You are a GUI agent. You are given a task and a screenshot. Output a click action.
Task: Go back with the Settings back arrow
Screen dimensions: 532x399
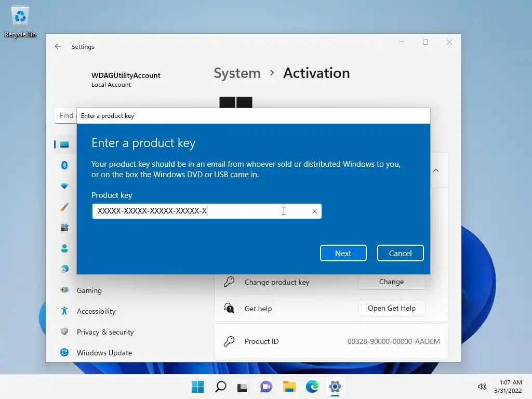[x=58, y=46]
